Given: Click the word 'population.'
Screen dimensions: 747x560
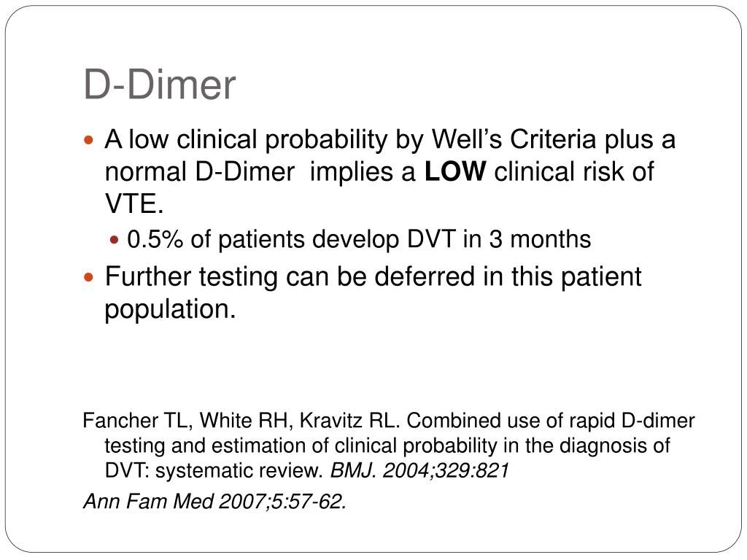Looking at the screenshot, I should click(x=170, y=310).
